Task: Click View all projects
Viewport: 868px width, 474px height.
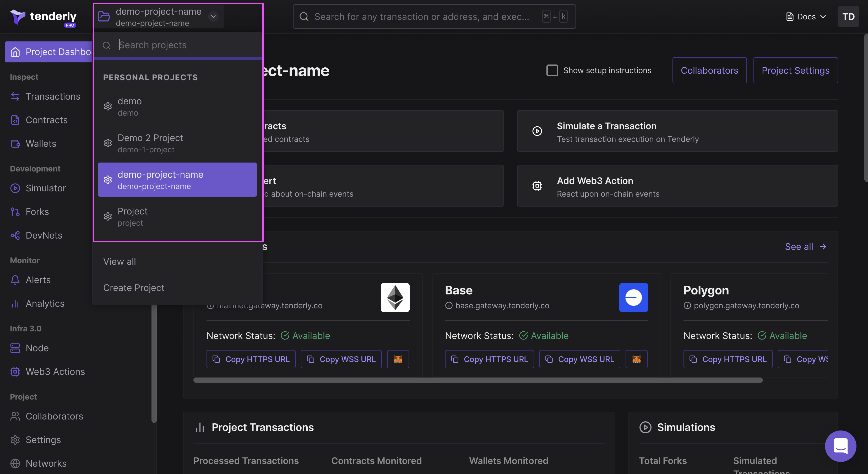Action: [x=120, y=262]
